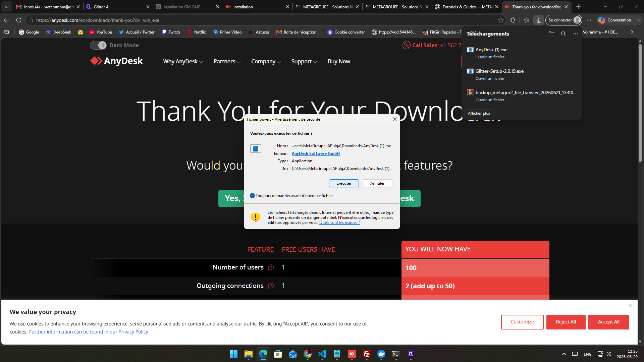644x362 pixels.
Task: Click Se connecter profile button
Action: pos(564,20)
